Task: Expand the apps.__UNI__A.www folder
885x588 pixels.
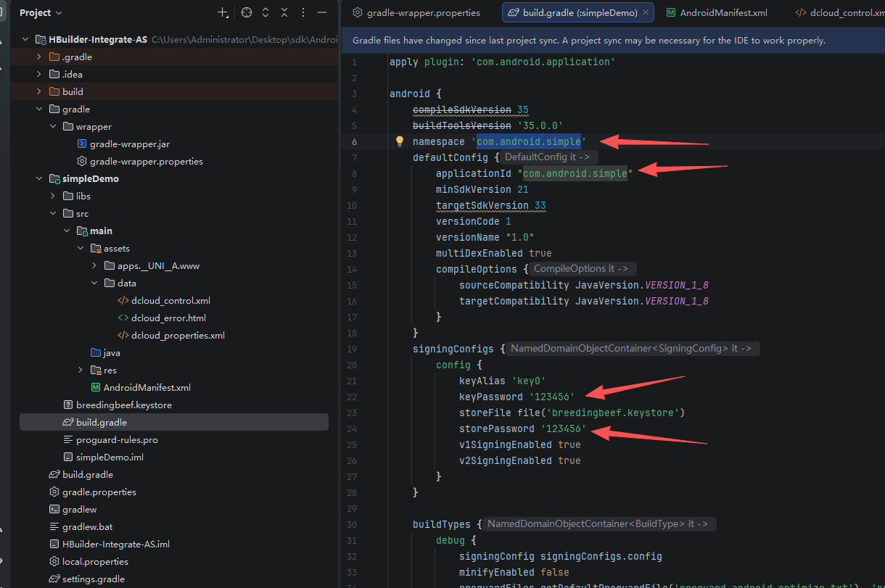Action: point(94,265)
